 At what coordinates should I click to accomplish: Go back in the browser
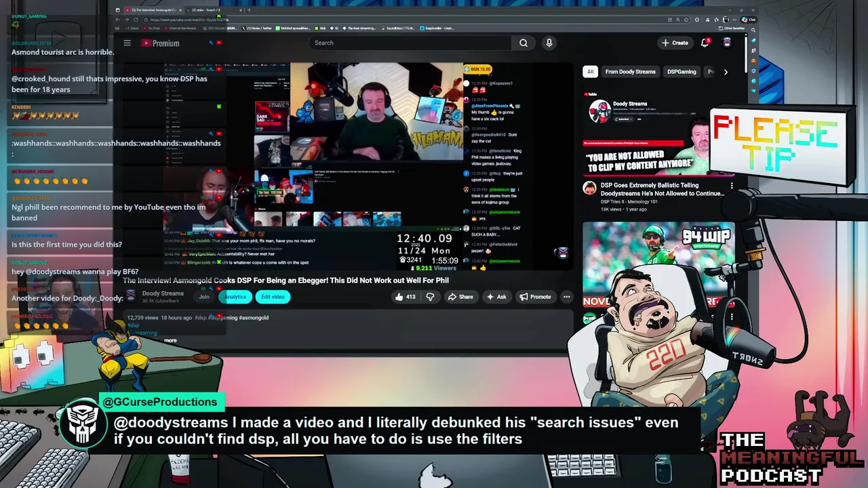[x=118, y=20]
